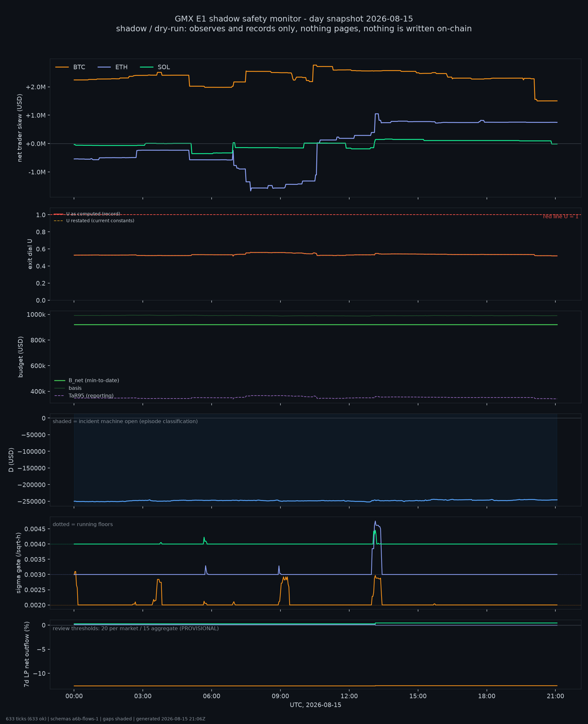
Task: Click the '1000k' budget tick label
Action: 36,315
